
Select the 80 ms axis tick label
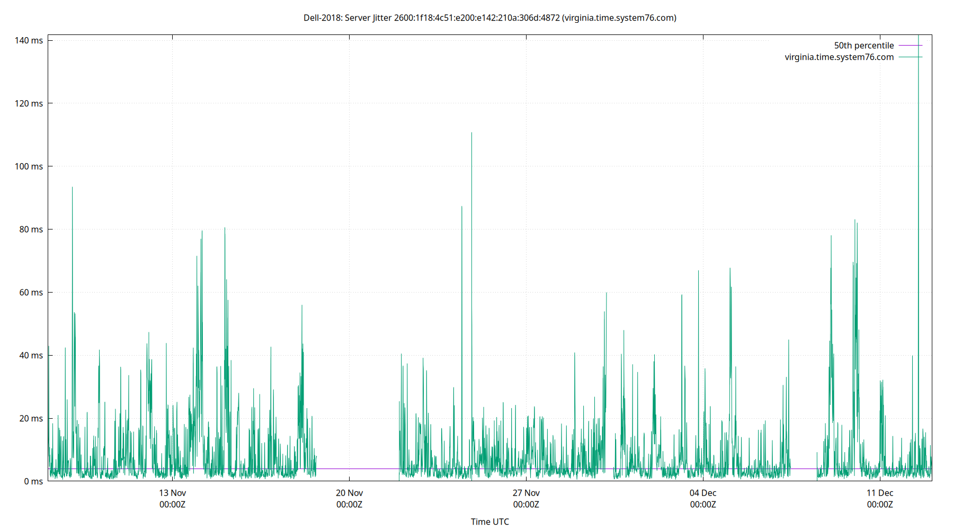(x=30, y=229)
